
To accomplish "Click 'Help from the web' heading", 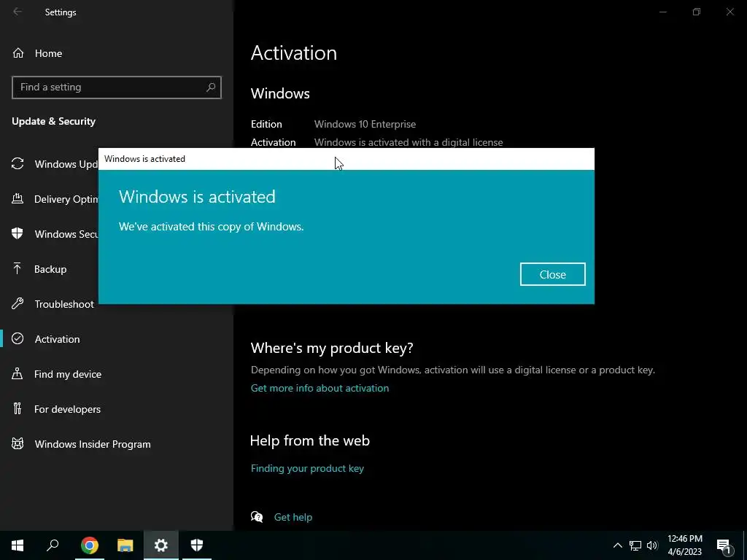I will pos(310,440).
